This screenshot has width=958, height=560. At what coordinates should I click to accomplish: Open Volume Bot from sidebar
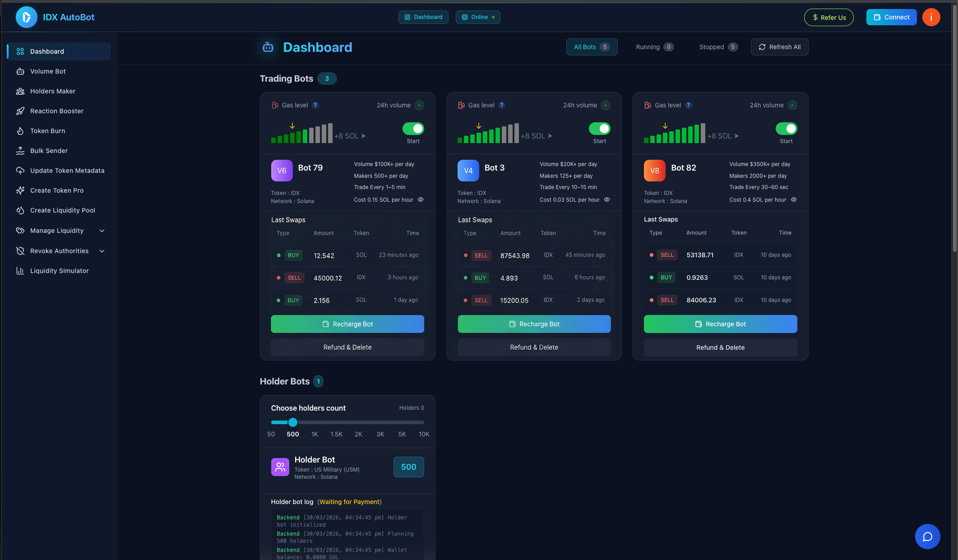pos(59,71)
